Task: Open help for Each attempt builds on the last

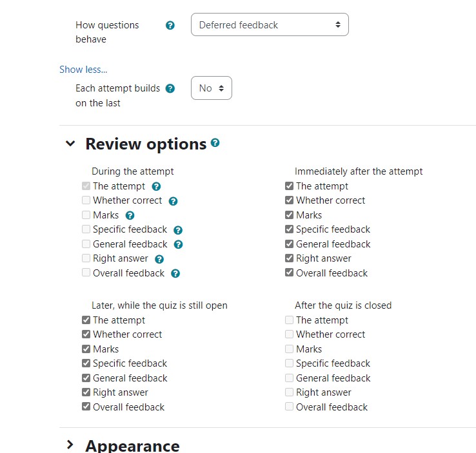Action: pyautogui.click(x=170, y=88)
